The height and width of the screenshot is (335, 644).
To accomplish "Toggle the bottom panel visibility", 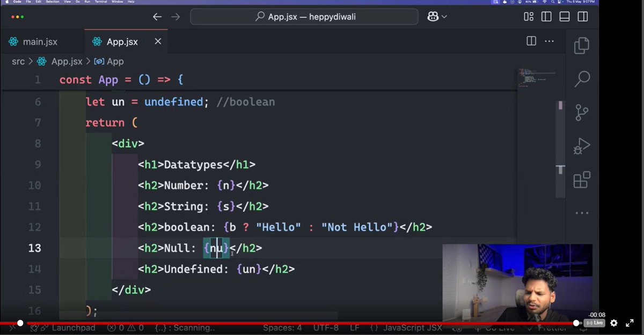I will pos(564,17).
